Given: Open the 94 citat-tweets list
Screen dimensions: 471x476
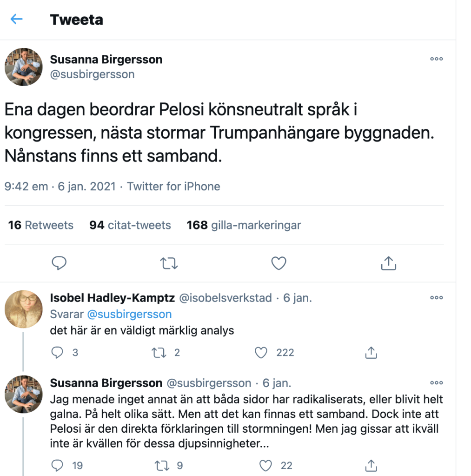Looking at the screenshot, I should 130,225.
